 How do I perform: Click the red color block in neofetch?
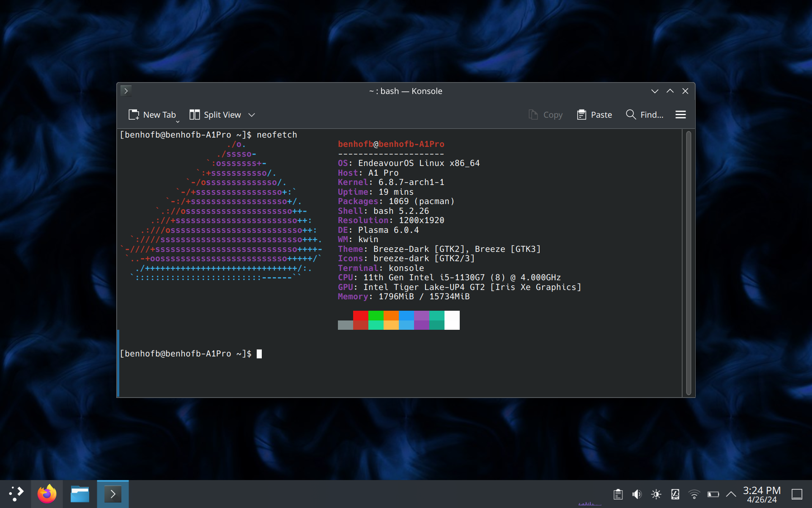(360, 316)
